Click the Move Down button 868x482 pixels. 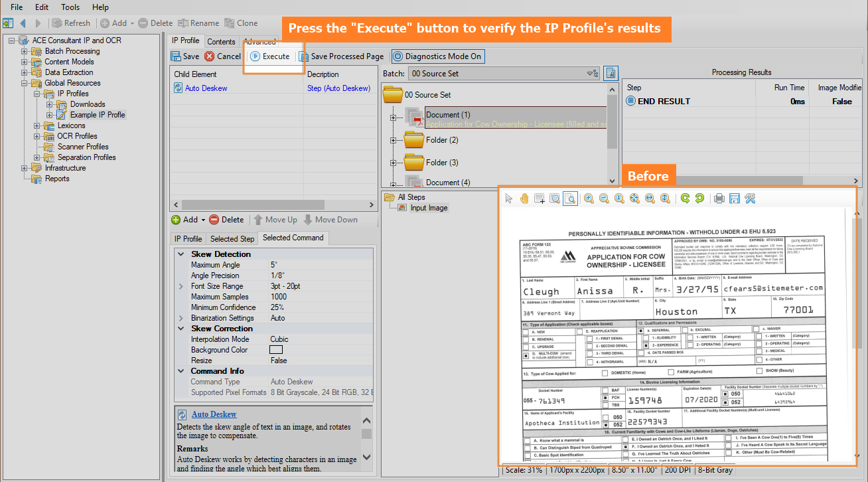330,220
